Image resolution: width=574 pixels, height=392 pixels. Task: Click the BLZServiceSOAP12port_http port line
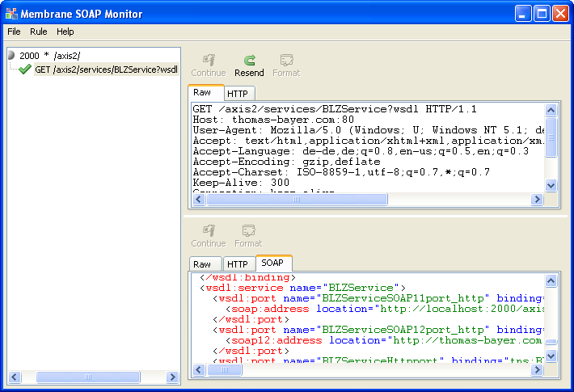378,330
